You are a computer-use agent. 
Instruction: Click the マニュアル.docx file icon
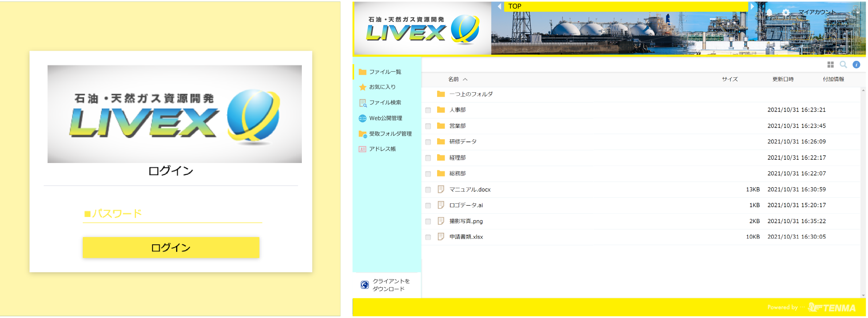[441, 189]
